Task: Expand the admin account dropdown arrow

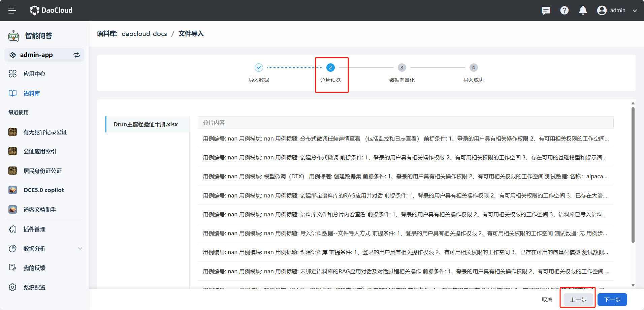Action: (x=635, y=10)
